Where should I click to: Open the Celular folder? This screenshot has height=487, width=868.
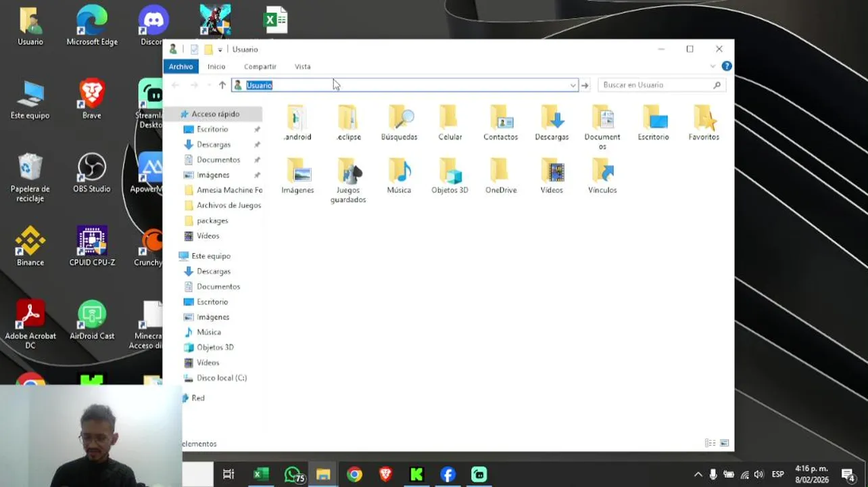tap(450, 123)
